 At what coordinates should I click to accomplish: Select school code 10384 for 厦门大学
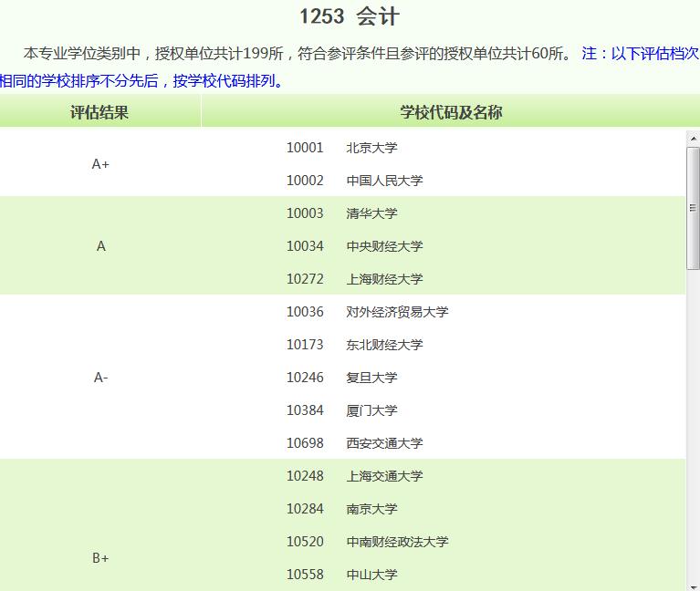(x=305, y=410)
